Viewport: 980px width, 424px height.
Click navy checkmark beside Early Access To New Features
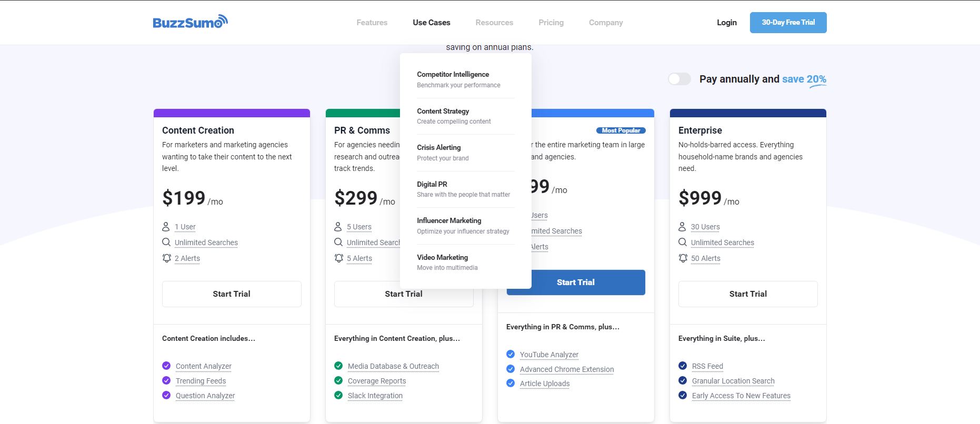(x=683, y=395)
